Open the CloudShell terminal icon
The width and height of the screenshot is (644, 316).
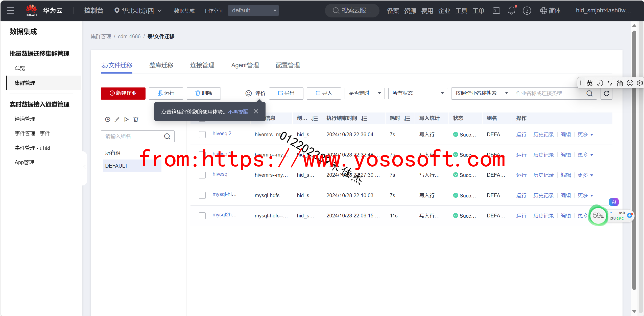pyautogui.click(x=496, y=11)
